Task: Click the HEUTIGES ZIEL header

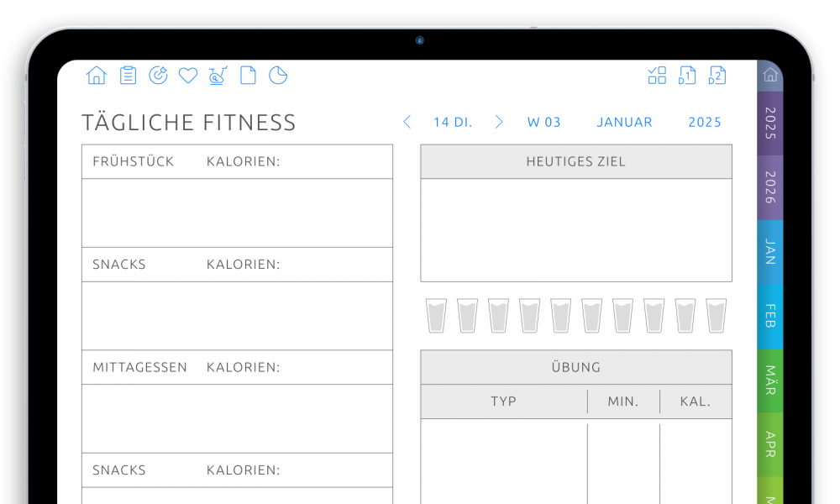Action: click(576, 162)
